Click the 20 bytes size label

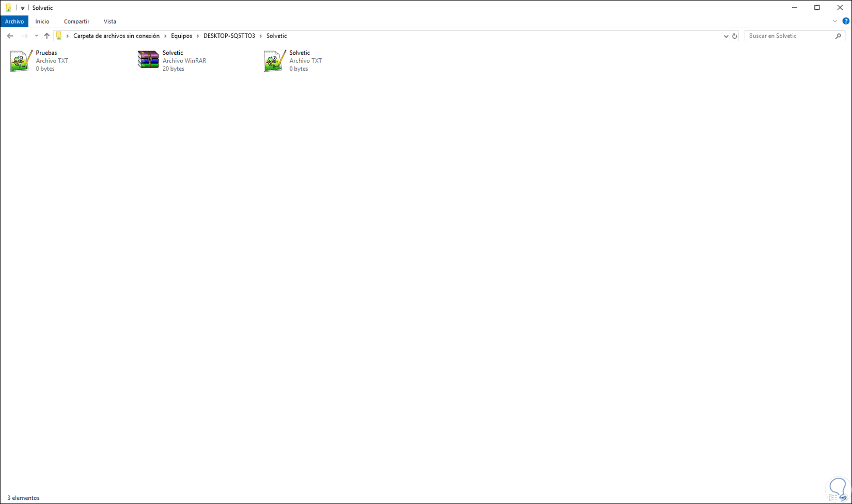click(173, 69)
